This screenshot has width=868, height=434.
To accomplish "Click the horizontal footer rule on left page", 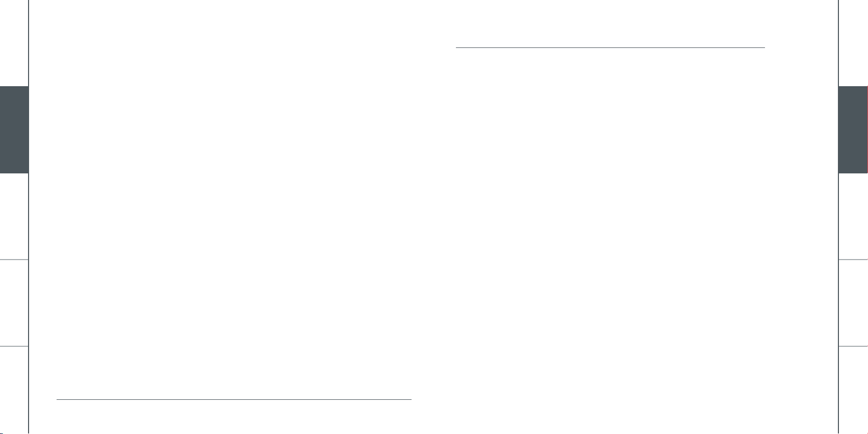I will tap(234, 399).
